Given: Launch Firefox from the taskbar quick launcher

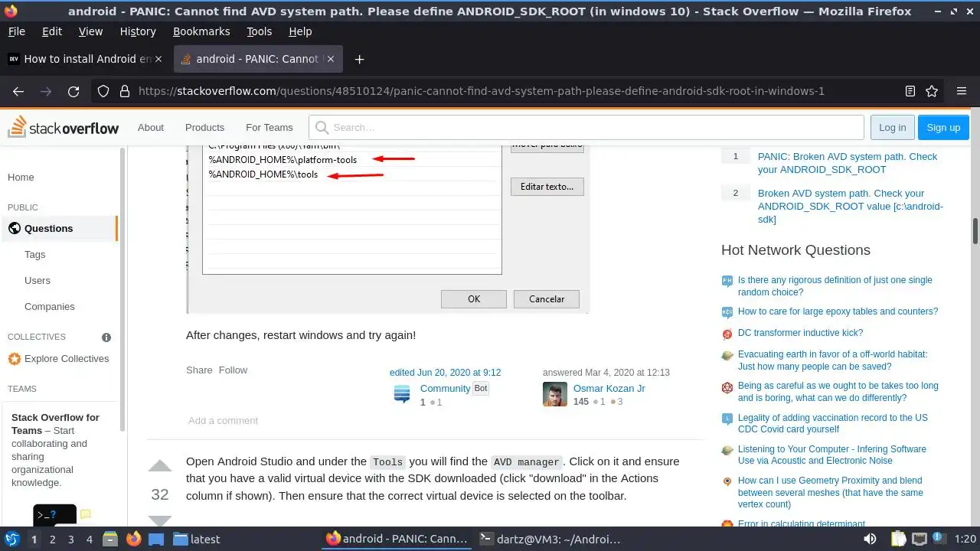Looking at the screenshot, I should [134, 539].
